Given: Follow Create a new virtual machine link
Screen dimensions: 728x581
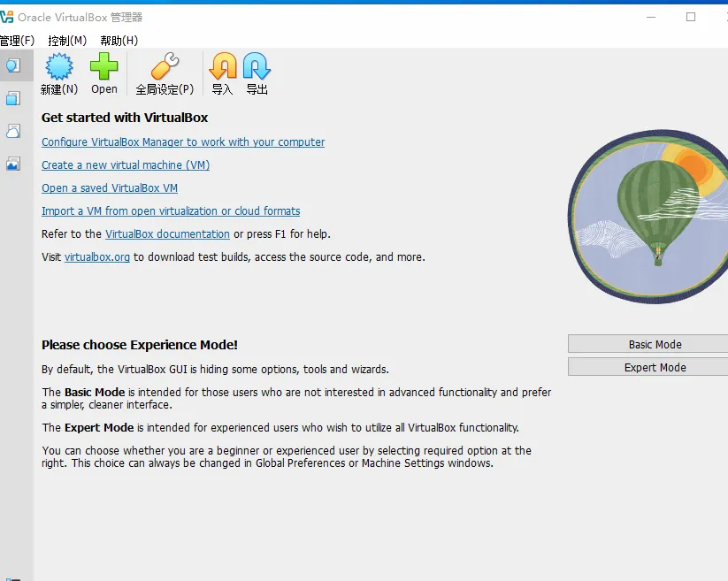Looking at the screenshot, I should click(x=126, y=165).
